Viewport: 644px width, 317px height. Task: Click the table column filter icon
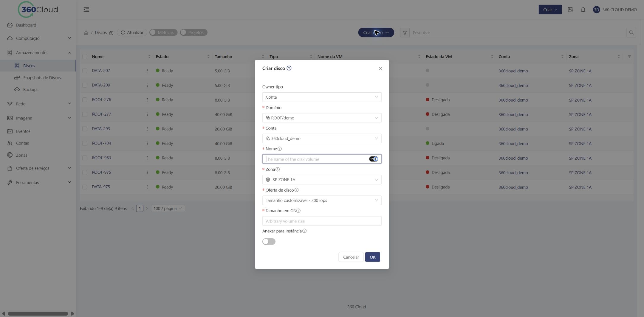coord(629,57)
